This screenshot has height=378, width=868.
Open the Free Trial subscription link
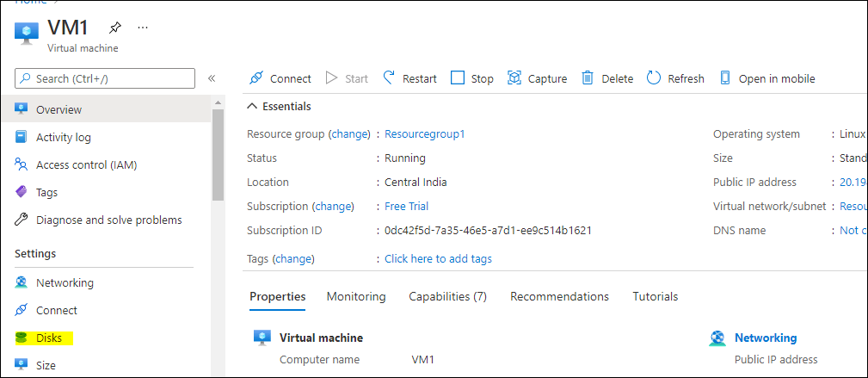point(406,206)
